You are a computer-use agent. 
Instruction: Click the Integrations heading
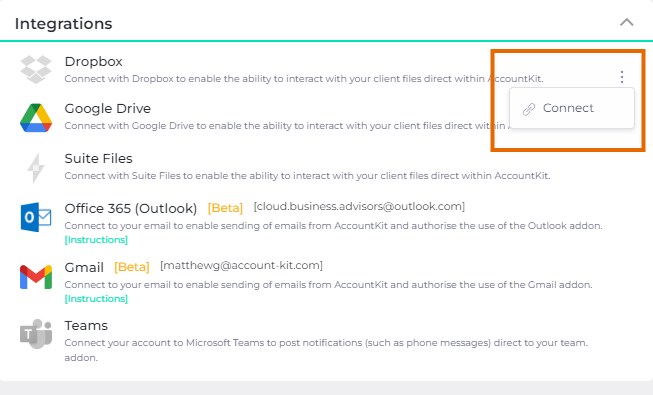pos(63,24)
